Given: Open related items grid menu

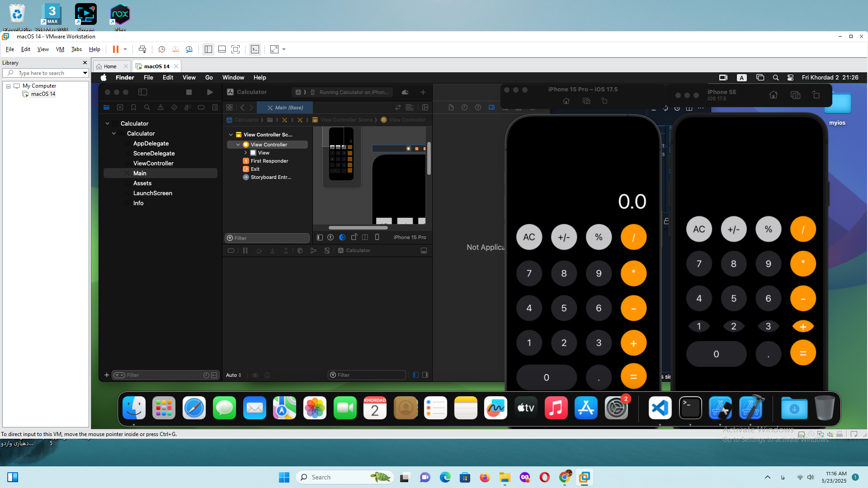Looking at the screenshot, I should click(x=230, y=108).
